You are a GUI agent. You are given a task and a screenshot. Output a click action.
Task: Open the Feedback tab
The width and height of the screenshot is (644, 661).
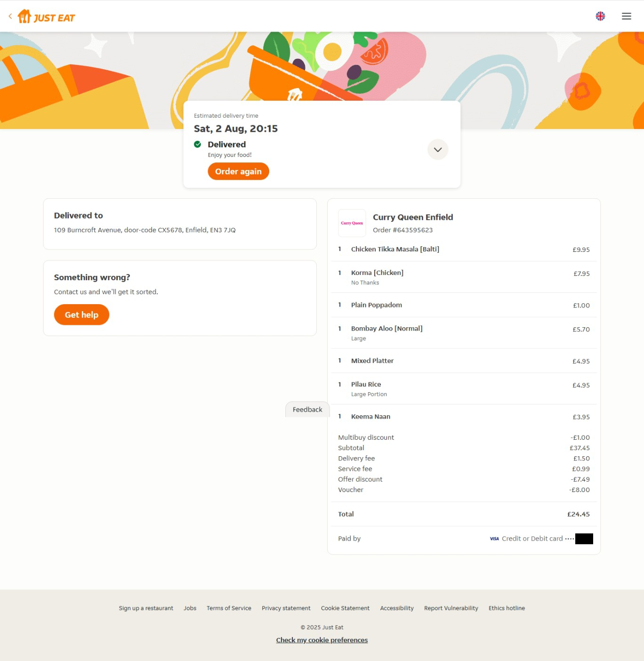(x=307, y=410)
